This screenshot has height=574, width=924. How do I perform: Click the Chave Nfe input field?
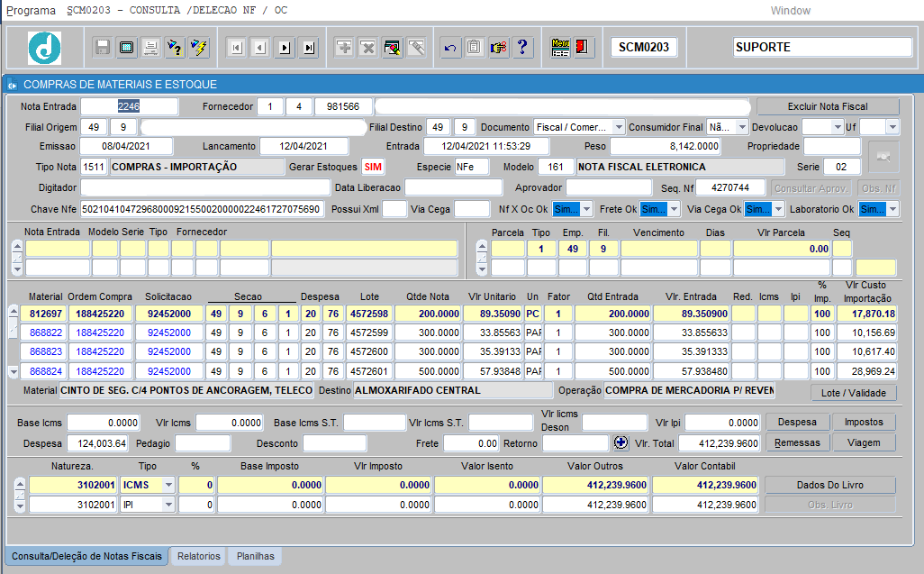(x=202, y=209)
